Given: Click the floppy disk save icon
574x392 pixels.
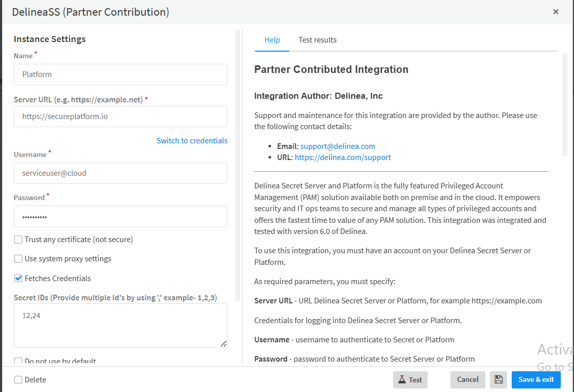Looking at the screenshot, I should click(x=498, y=379).
